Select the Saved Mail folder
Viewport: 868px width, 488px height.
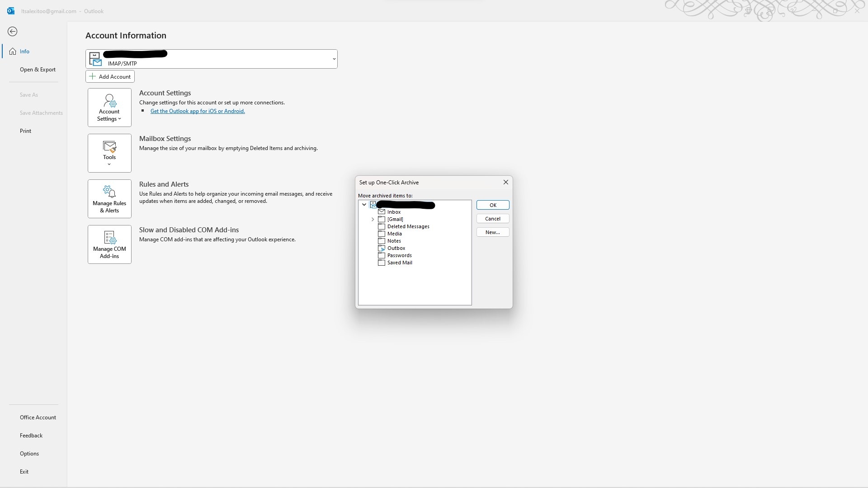coord(400,263)
